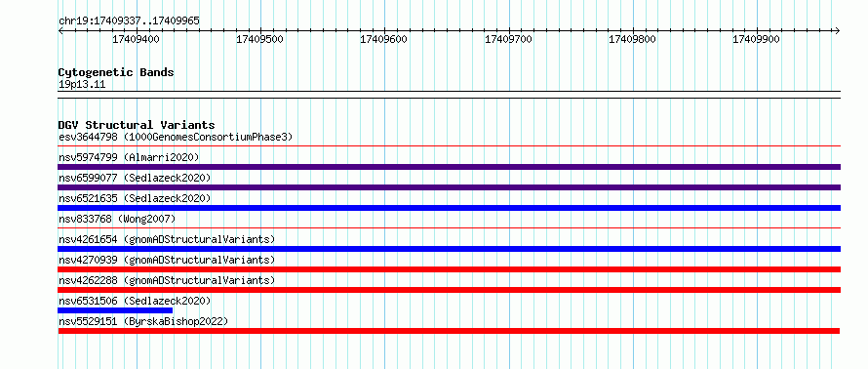Click the nsv833768 Wong2007 variant label
This screenshot has width=868, height=369.
click(117, 219)
